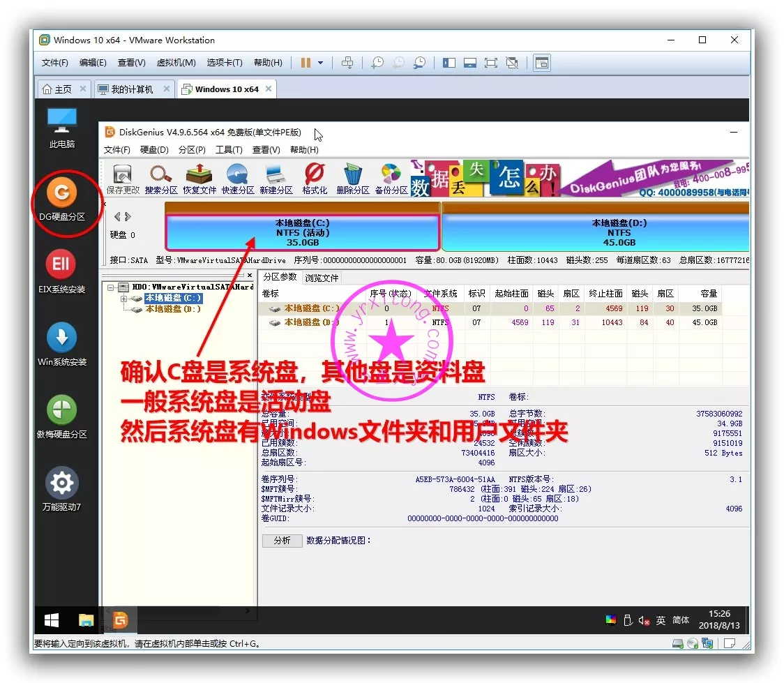The width and height of the screenshot is (784, 683).
Task: Click the VMware pause virtual machine button
Action: [x=306, y=63]
